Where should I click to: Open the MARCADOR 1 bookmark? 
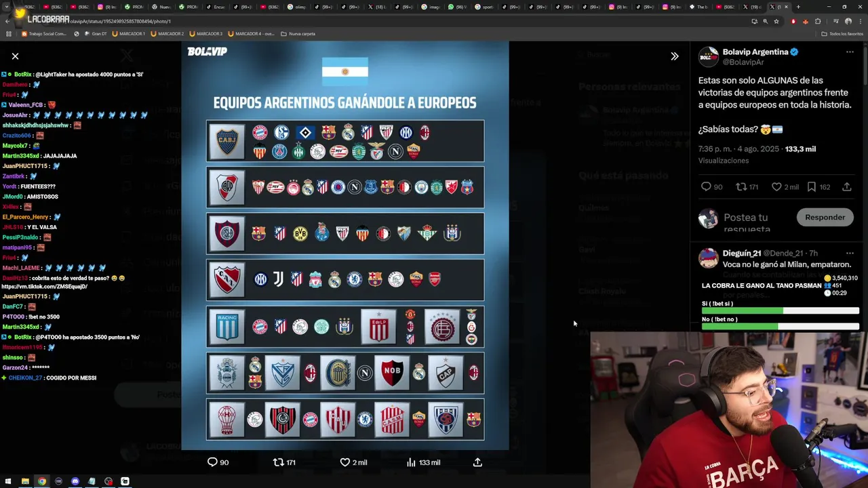(x=129, y=33)
